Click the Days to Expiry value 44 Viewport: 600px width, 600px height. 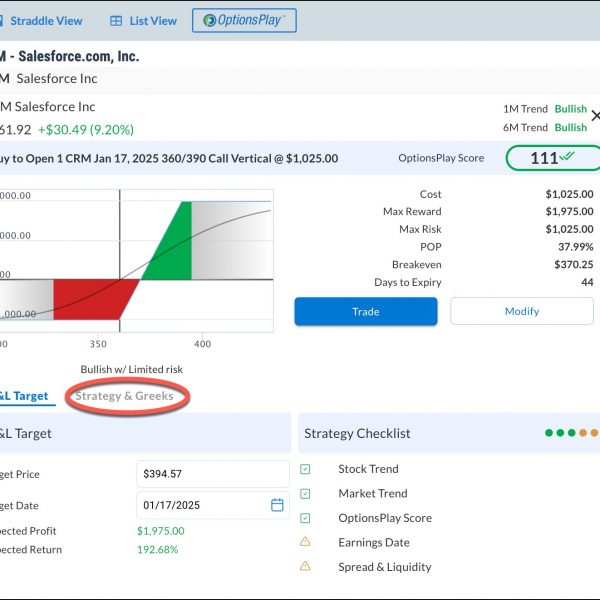pyautogui.click(x=587, y=282)
